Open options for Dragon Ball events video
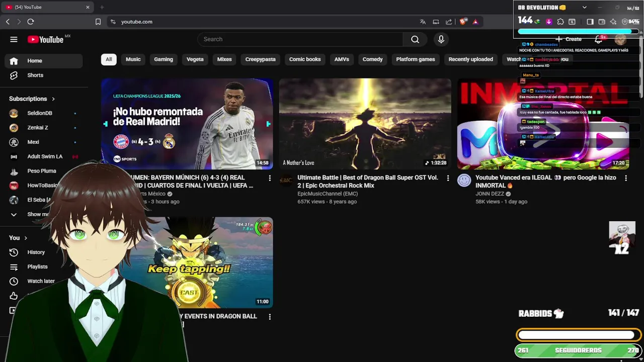Viewport: 644px width, 362px height. pos(270,317)
